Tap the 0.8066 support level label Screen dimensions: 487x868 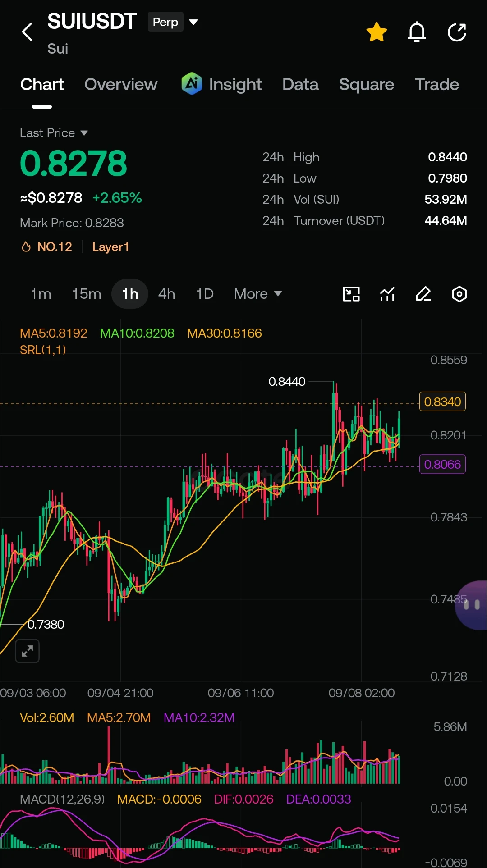coord(442,464)
